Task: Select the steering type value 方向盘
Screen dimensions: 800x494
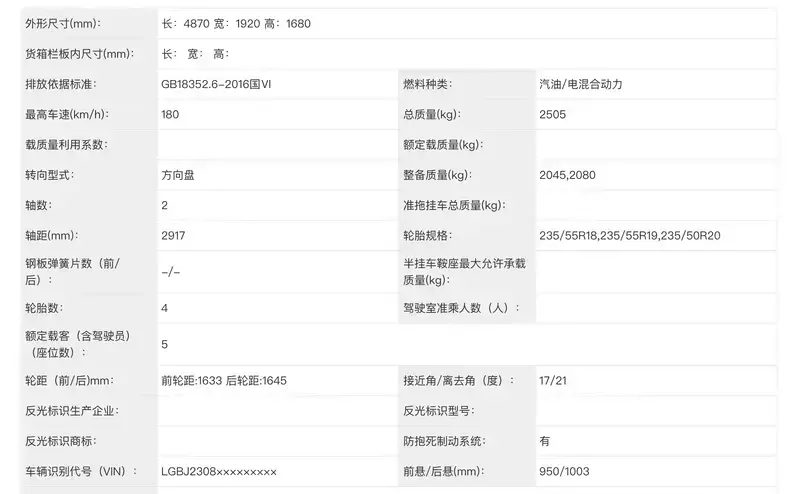Action: pyautogui.click(x=179, y=175)
